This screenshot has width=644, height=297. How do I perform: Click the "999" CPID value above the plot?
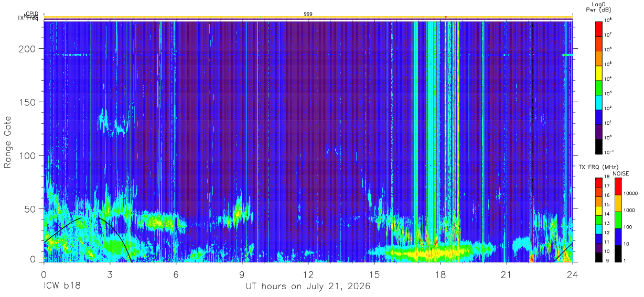pyautogui.click(x=308, y=14)
